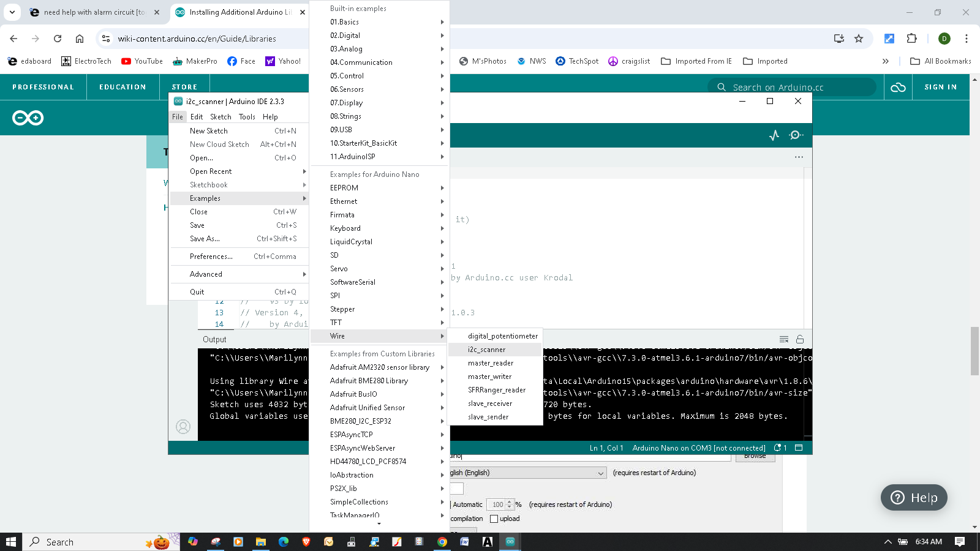Open the Sketch menu in Arduino IDE
Screen dimensions: 980x551
(x=221, y=117)
